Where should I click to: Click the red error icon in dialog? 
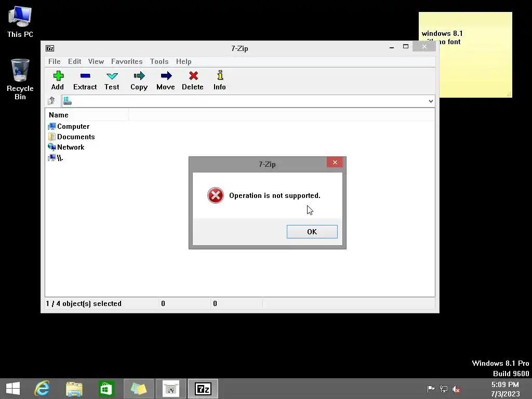[x=216, y=195]
